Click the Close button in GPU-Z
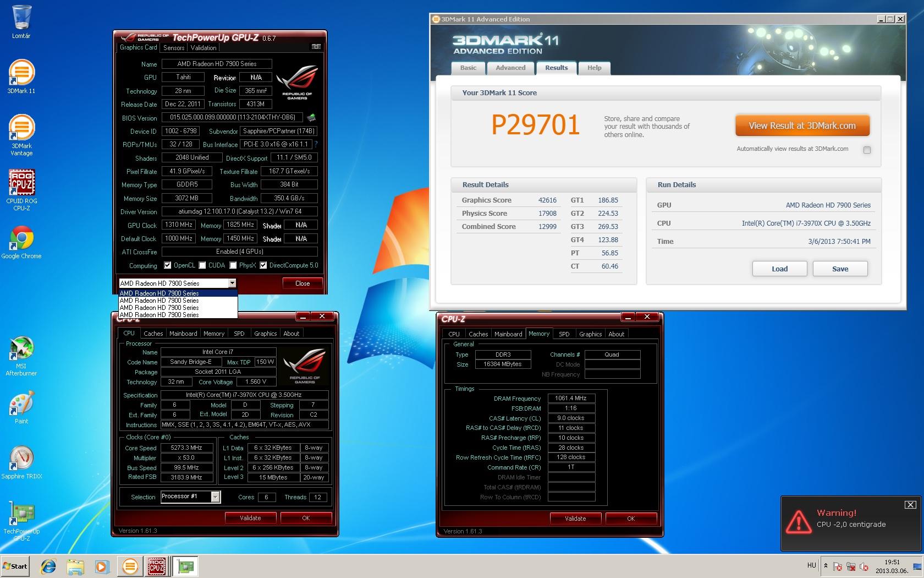The width and height of the screenshot is (924, 578). point(302,283)
